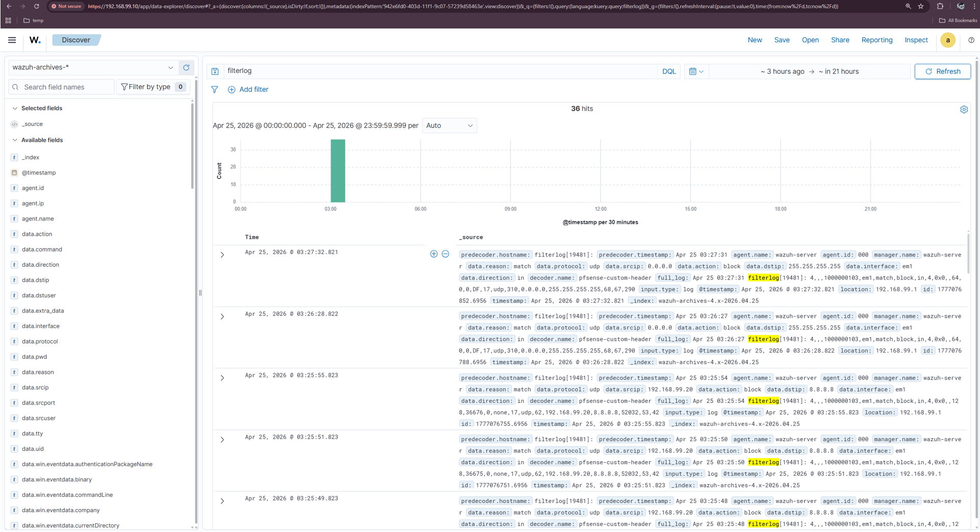Image resolution: width=980 pixels, height=532 pixels.
Task: Toggle DQL query language switch
Action: (669, 71)
